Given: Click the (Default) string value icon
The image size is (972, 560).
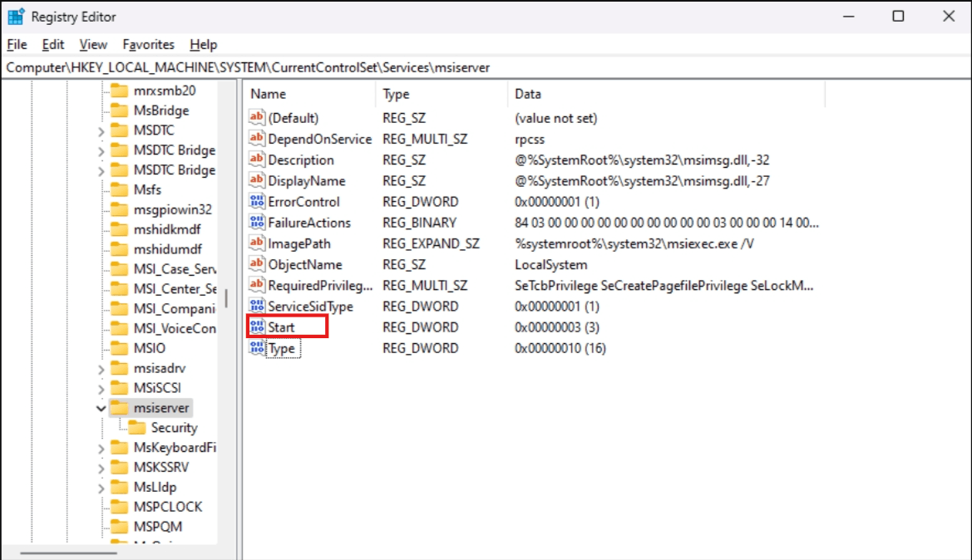Looking at the screenshot, I should (257, 117).
